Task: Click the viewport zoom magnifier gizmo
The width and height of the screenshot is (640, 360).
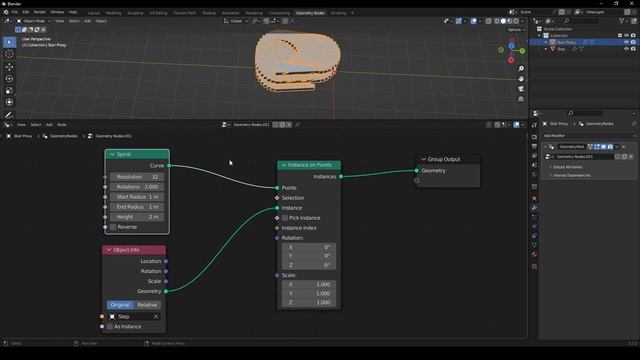Action: (x=521, y=69)
